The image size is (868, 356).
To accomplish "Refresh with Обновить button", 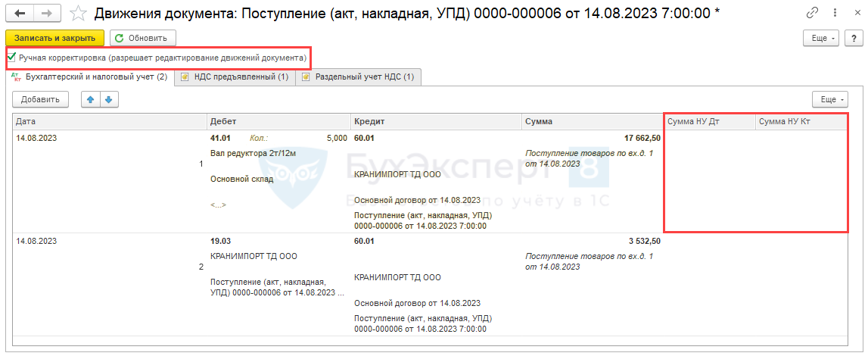I will click(143, 38).
